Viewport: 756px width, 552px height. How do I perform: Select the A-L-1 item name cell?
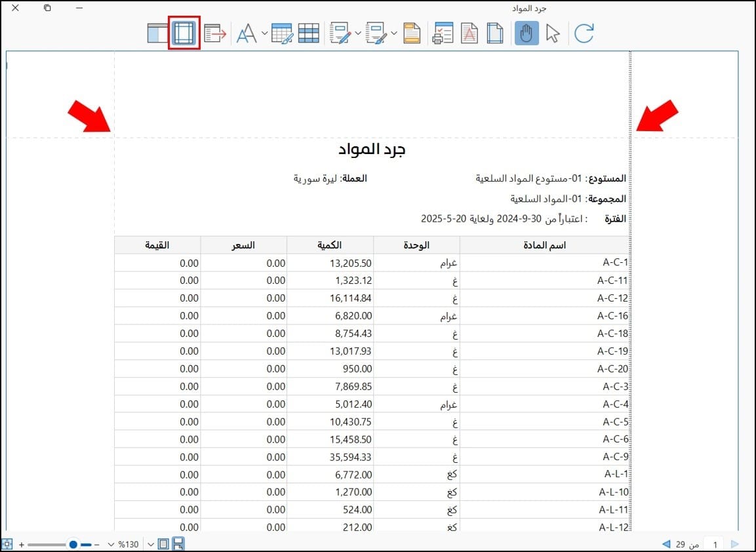[544, 475]
